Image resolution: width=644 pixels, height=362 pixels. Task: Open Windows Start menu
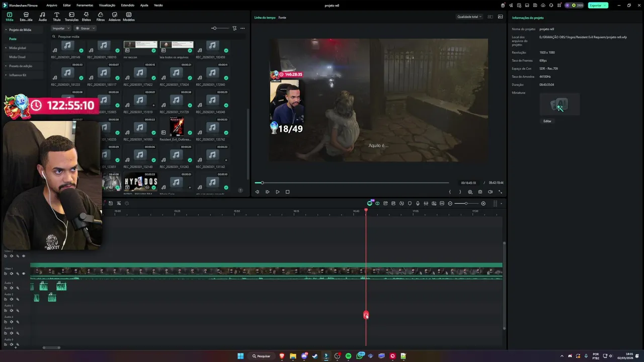240,356
